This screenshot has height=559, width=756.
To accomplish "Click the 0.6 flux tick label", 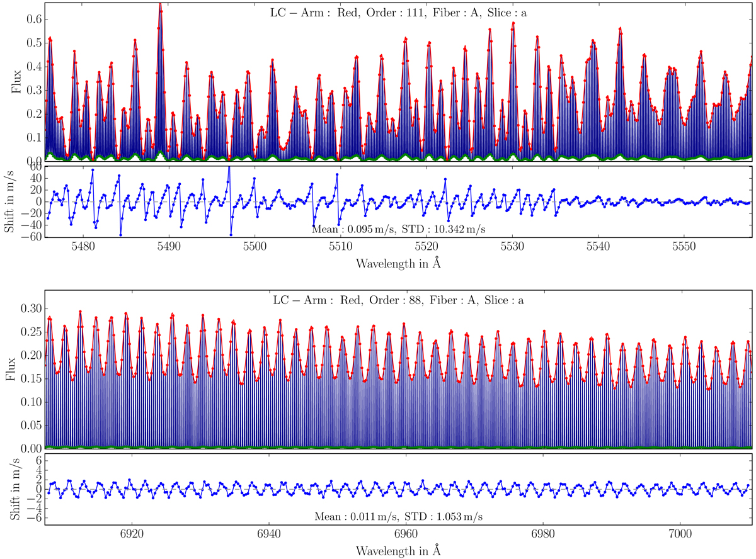I will coord(33,20).
